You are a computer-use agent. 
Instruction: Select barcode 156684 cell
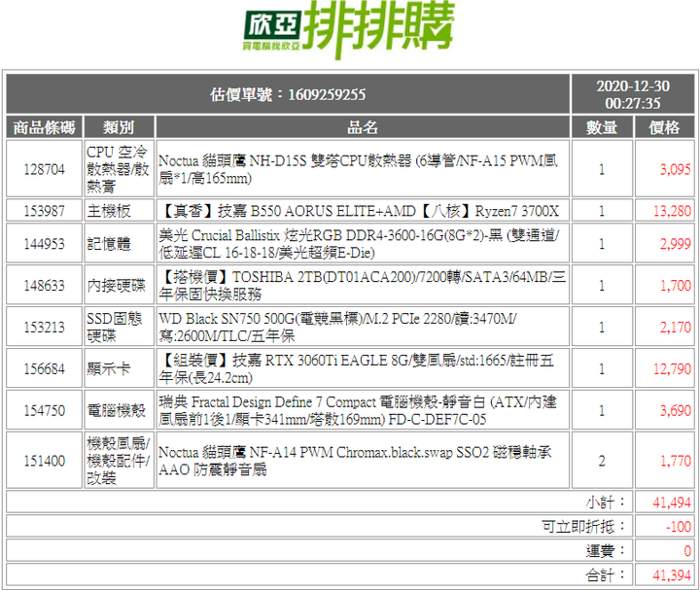[44, 368]
